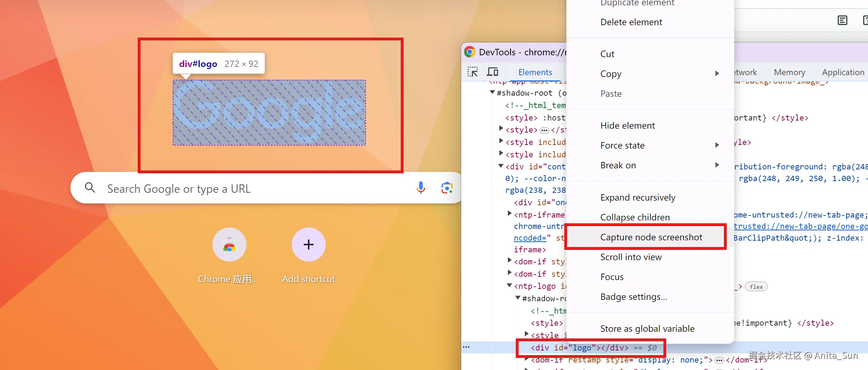
Task: Click the reading mode icon in browser toolbar
Action: (843, 20)
